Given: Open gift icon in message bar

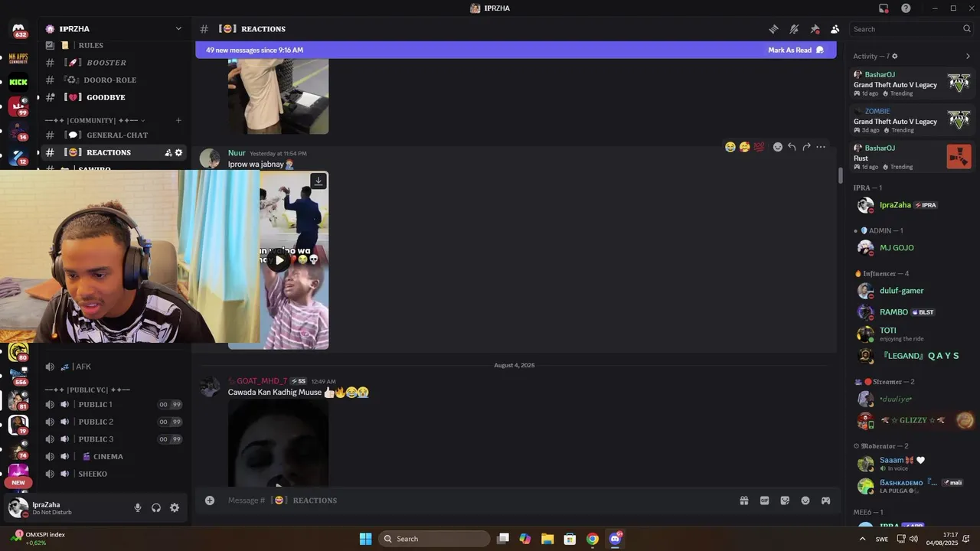Looking at the screenshot, I should point(743,500).
